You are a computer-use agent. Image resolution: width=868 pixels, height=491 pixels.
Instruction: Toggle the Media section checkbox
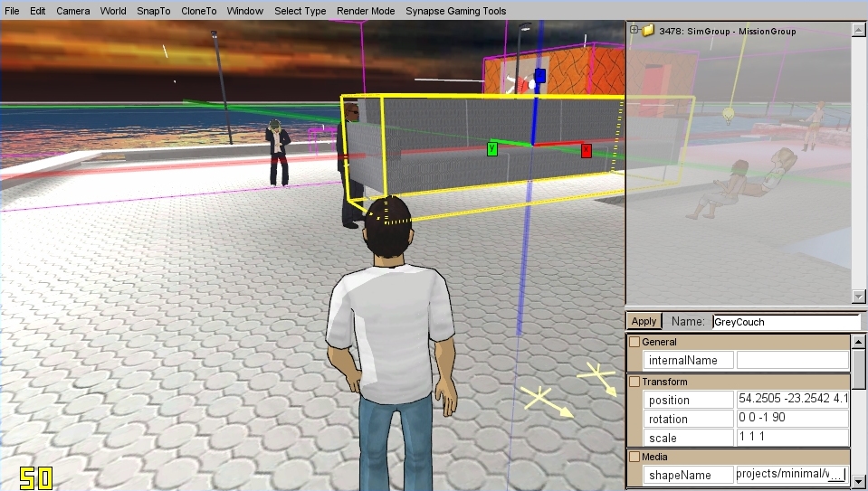(634, 457)
